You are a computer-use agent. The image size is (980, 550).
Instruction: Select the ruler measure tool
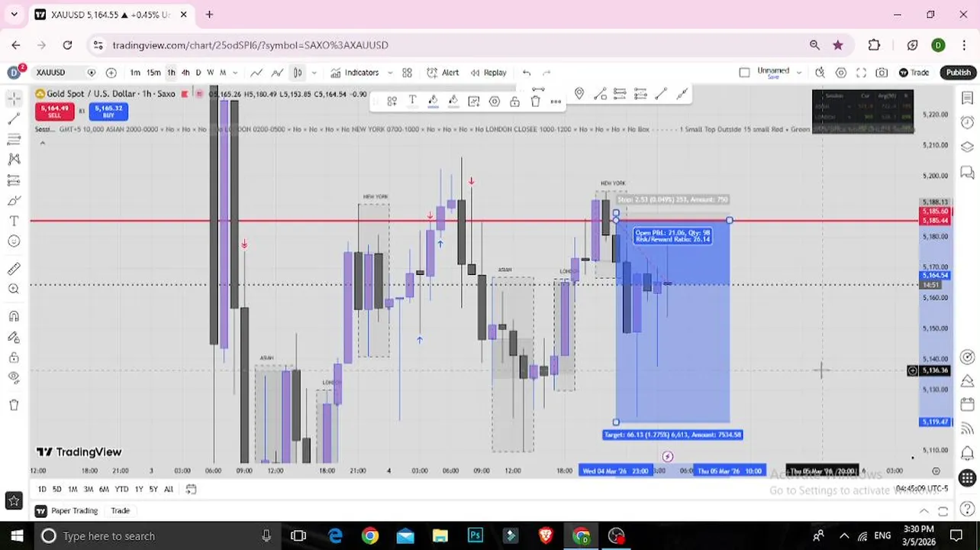coord(14,269)
